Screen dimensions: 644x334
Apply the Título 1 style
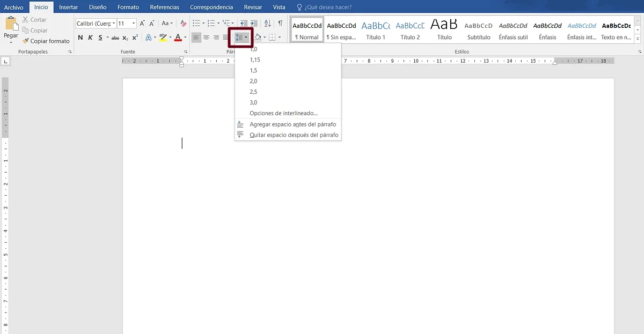click(x=376, y=29)
